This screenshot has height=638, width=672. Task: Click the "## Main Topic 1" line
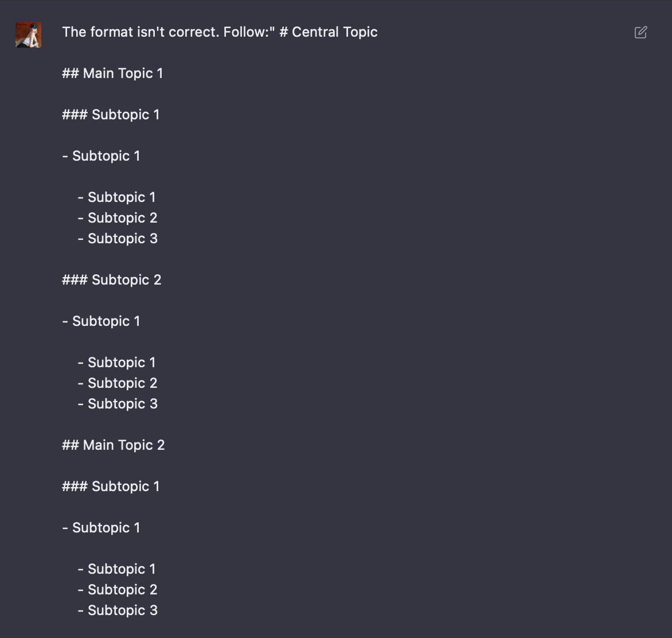[x=112, y=73]
